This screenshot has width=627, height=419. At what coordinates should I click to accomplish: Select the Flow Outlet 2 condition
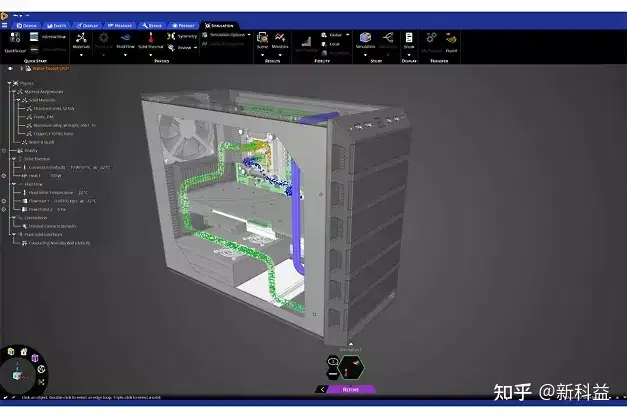click(44, 209)
